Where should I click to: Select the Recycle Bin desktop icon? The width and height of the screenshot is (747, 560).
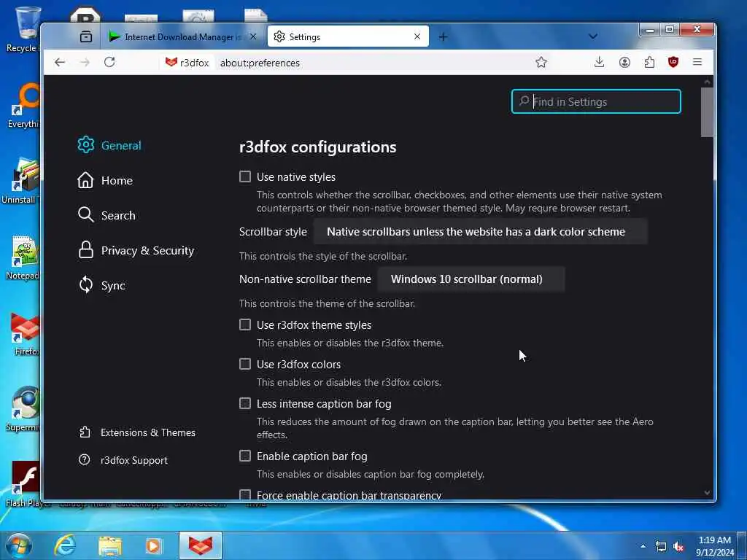coord(23,29)
